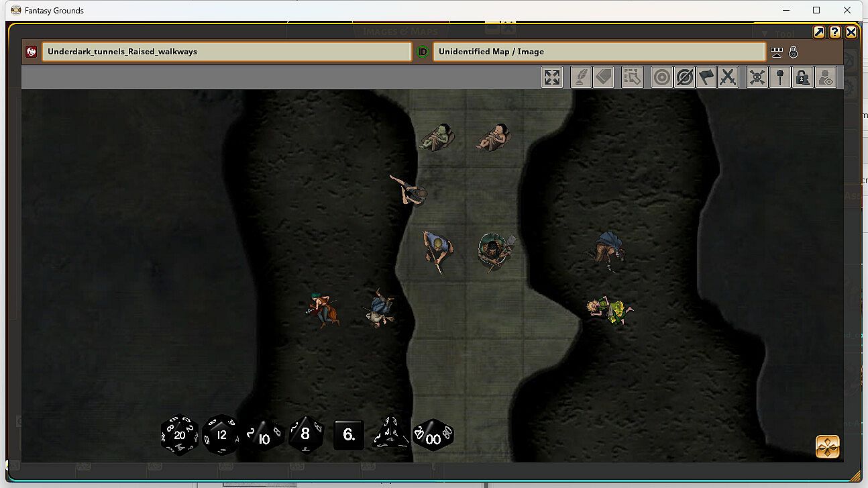Click the layers icon next to the padlock
Screen dimensions: 868x488
(777, 52)
